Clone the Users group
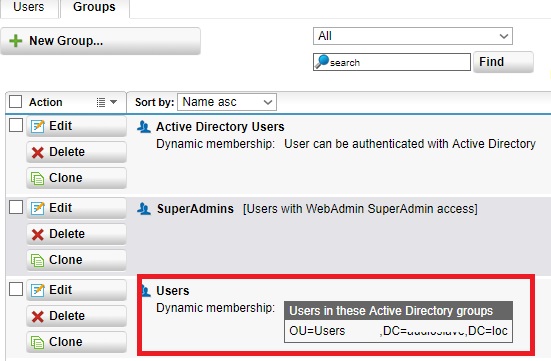The height and width of the screenshot is (361, 551). [x=76, y=342]
